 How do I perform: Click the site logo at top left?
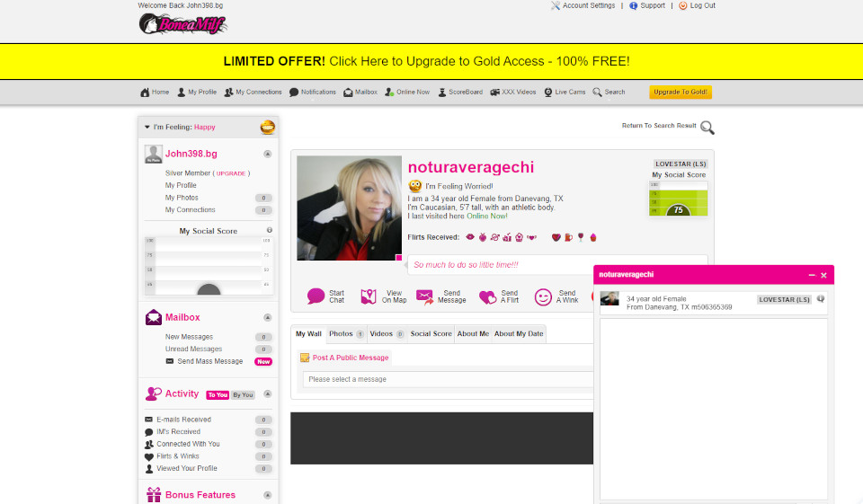click(182, 23)
